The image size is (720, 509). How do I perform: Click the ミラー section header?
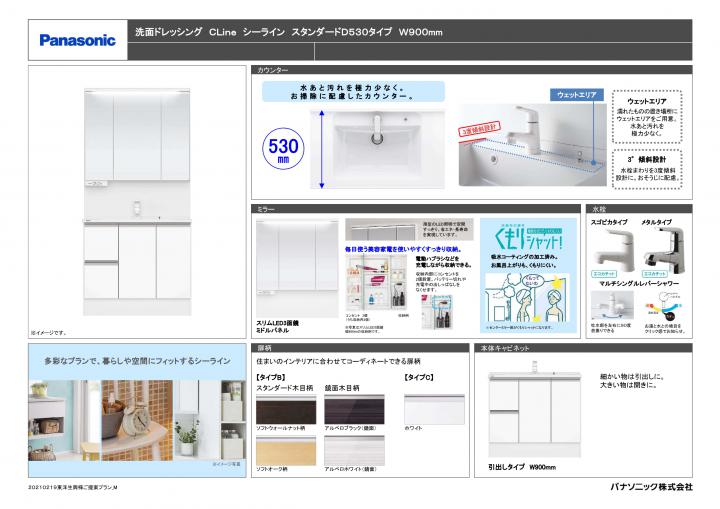tap(416, 209)
